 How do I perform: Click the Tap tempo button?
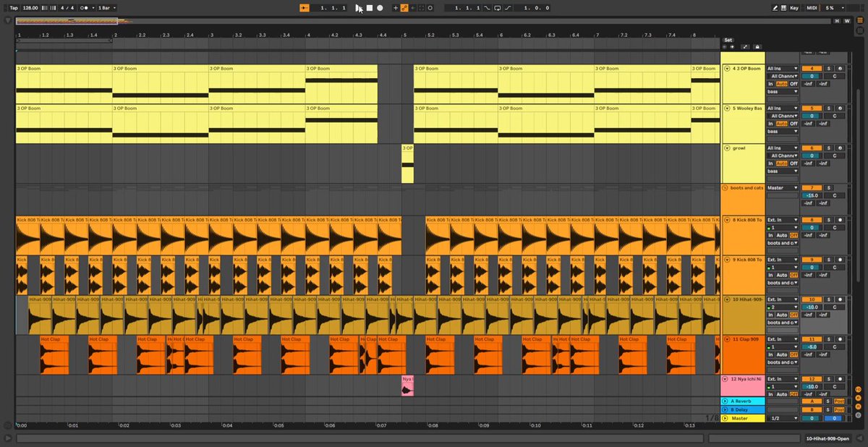[x=14, y=7]
